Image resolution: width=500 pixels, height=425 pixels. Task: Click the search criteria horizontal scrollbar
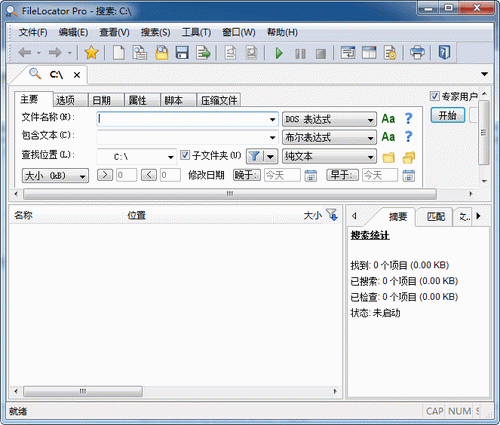coord(230,194)
